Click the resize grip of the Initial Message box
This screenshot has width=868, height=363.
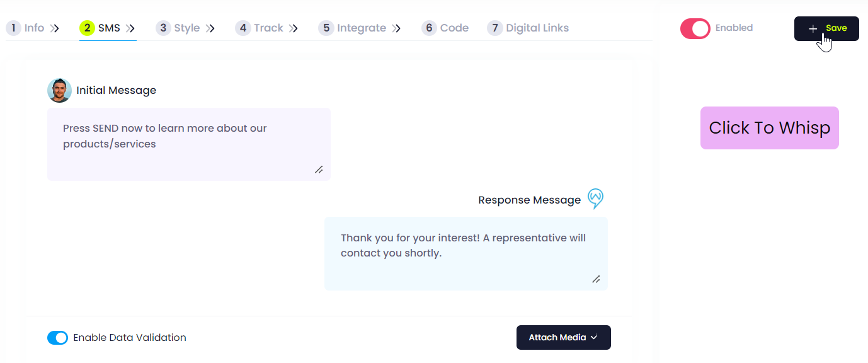[x=319, y=170]
